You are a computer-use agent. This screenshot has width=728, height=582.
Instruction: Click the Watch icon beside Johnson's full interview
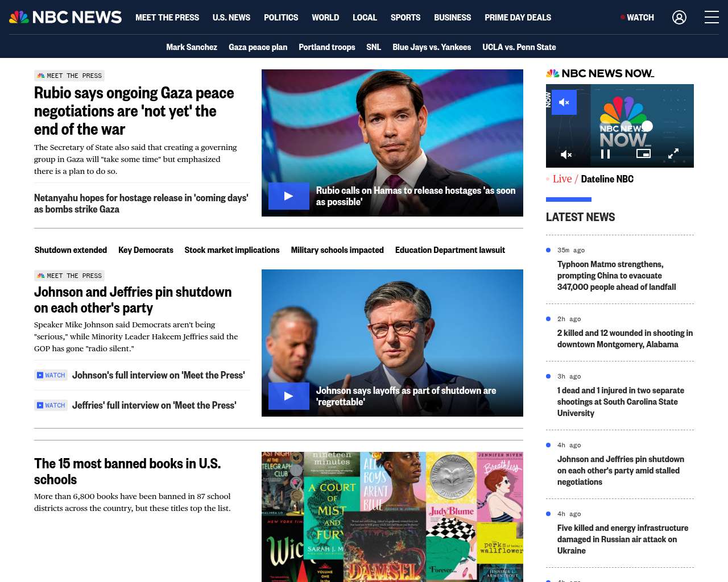tap(51, 375)
